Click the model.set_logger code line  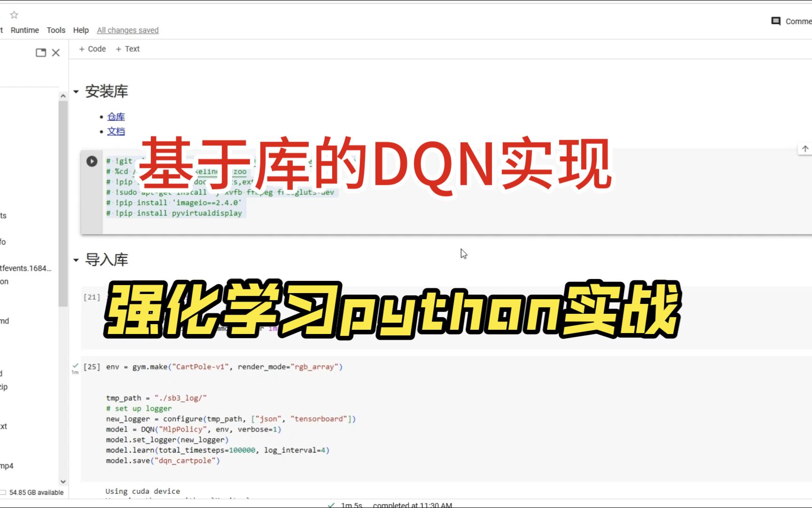tap(167, 440)
